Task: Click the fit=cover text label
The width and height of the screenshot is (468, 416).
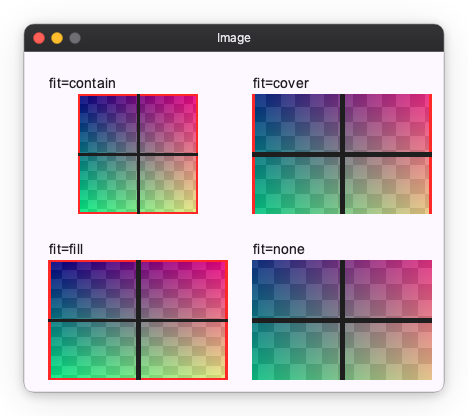Action: click(x=281, y=83)
